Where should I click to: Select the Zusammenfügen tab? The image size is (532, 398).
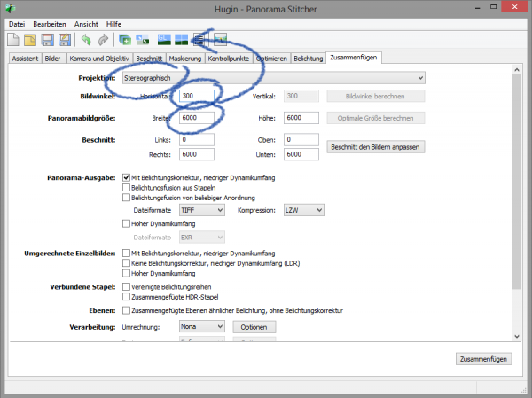click(354, 58)
